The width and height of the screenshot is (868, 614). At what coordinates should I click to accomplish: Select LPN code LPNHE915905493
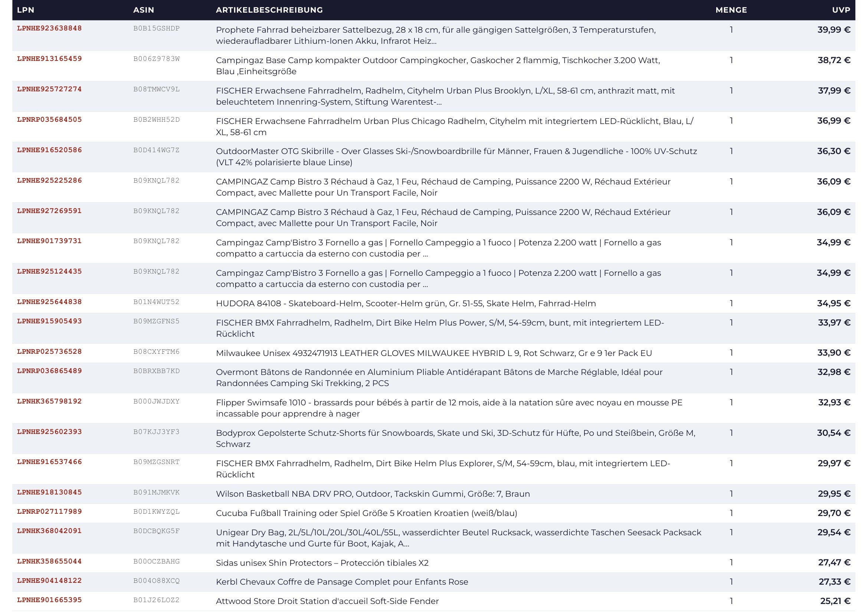(x=49, y=321)
